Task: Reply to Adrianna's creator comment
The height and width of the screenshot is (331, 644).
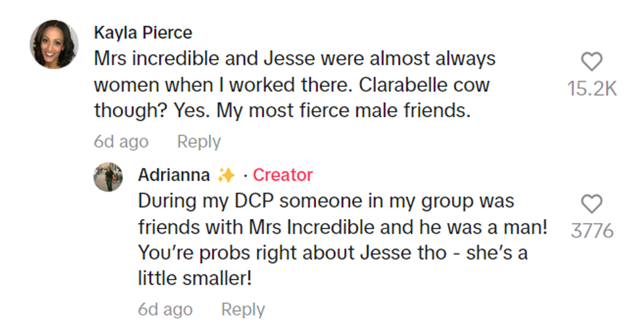Action: (x=242, y=309)
